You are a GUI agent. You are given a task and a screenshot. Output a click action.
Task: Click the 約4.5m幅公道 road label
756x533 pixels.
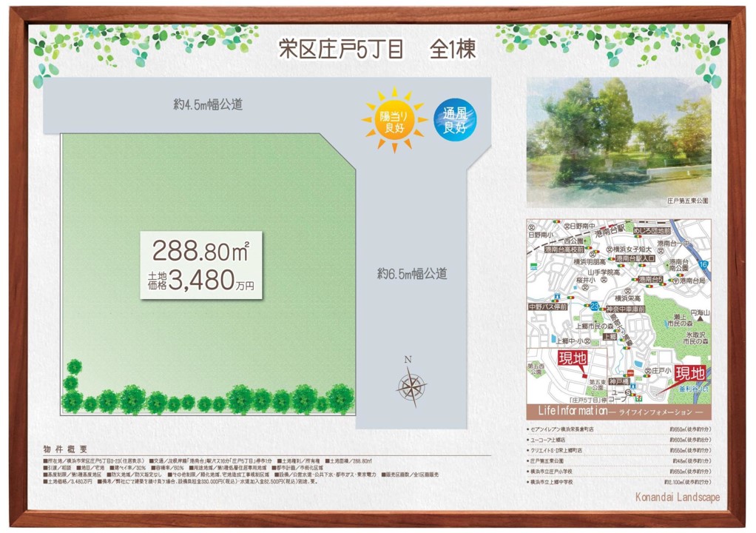coord(208,104)
